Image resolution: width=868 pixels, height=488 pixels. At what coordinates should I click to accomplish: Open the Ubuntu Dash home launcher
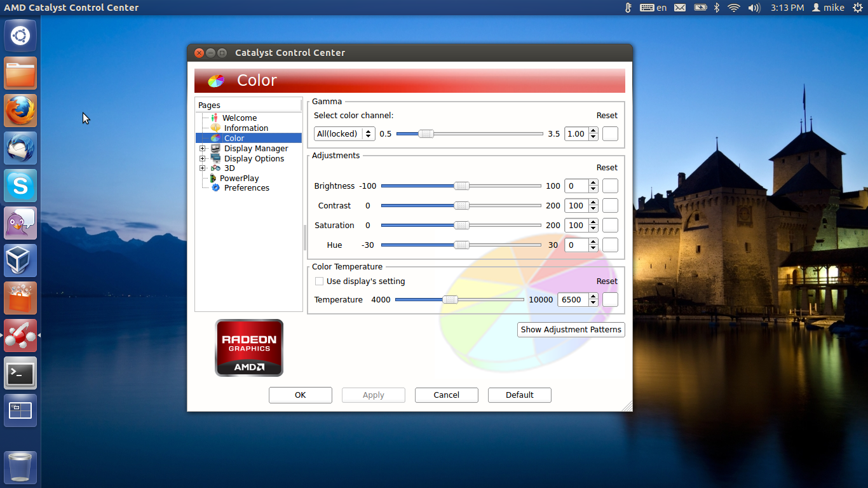[x=20, y=36]
